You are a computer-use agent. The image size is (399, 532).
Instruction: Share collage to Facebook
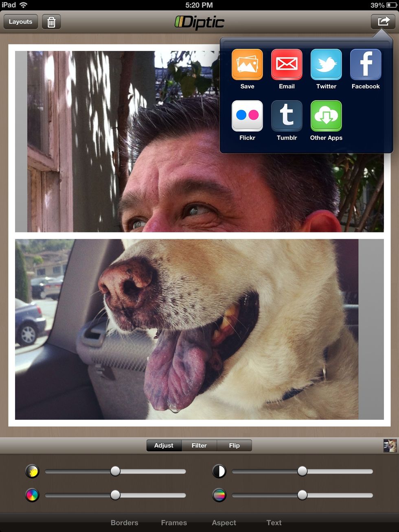pyautogui.click(x=366, y=64)
